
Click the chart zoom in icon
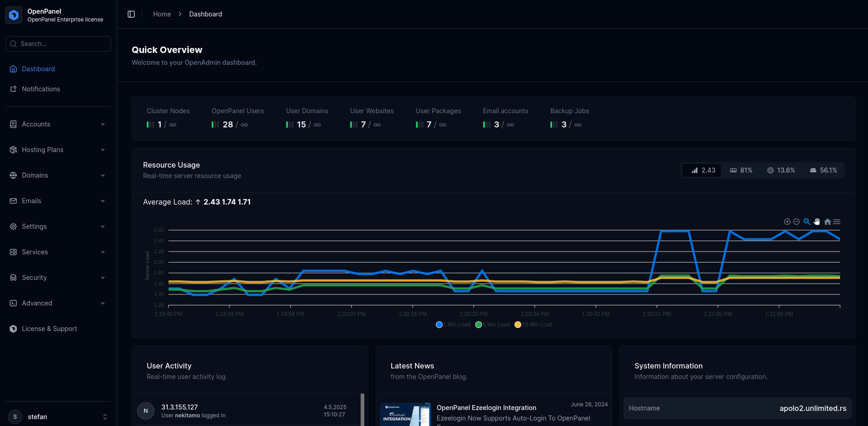787,222
